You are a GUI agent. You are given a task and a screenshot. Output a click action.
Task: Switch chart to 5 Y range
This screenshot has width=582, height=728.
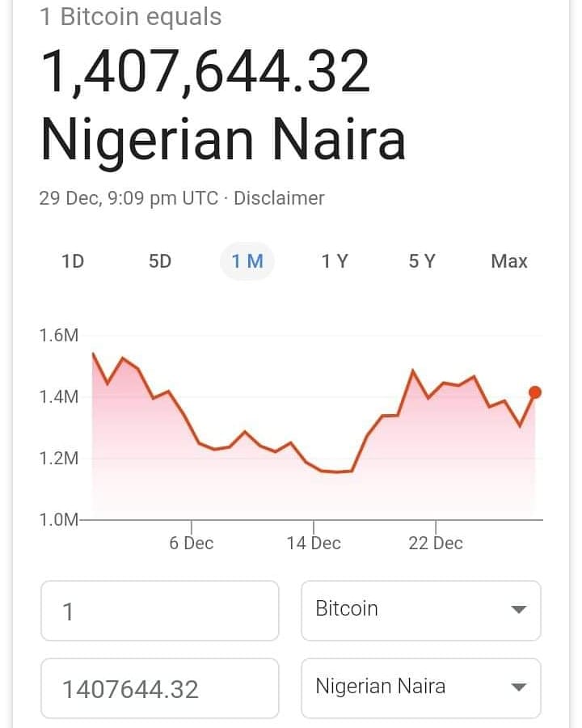(422, 261)
